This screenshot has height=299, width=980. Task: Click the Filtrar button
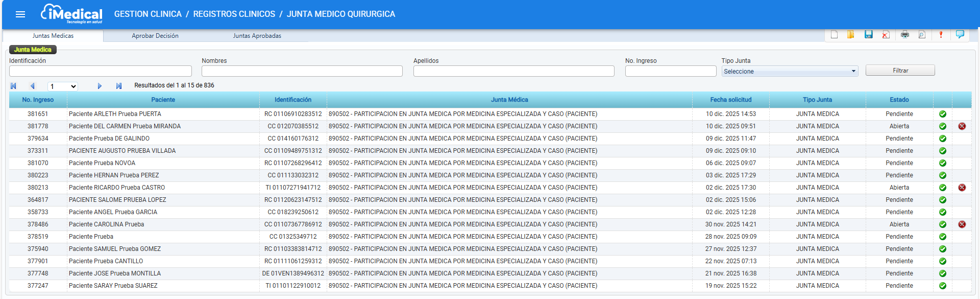point(900,71)
